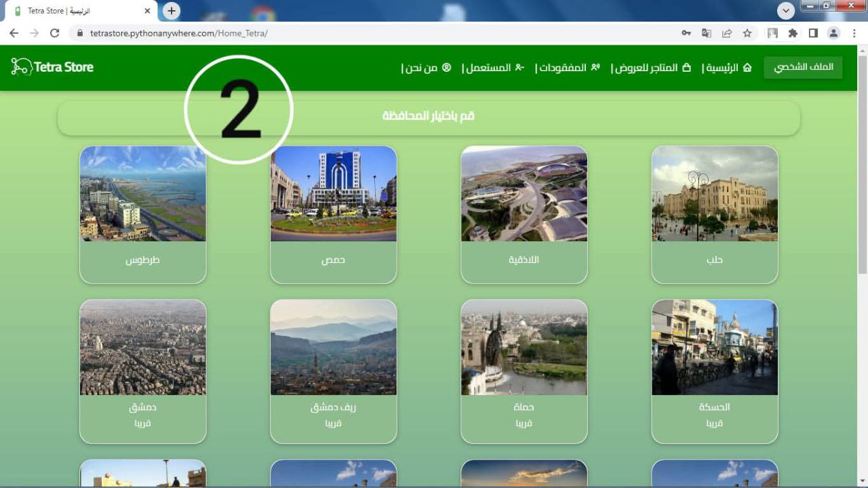868x488 pixels.
Task: Click the اللاذقية card label
Action: 524,260
